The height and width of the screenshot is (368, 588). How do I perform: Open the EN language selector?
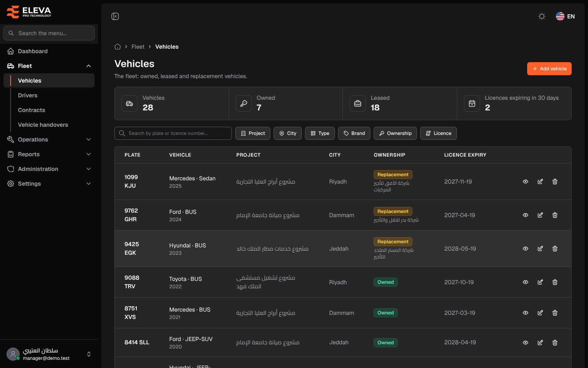(565, 16)
